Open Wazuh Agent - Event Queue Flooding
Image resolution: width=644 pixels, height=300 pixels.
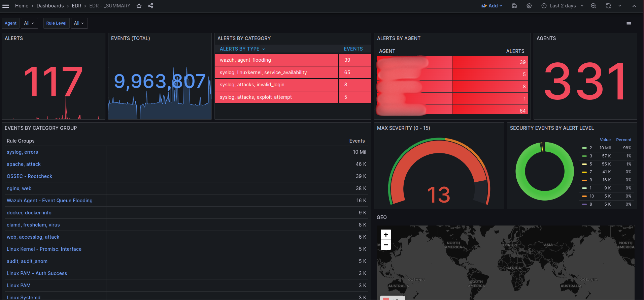49,201
